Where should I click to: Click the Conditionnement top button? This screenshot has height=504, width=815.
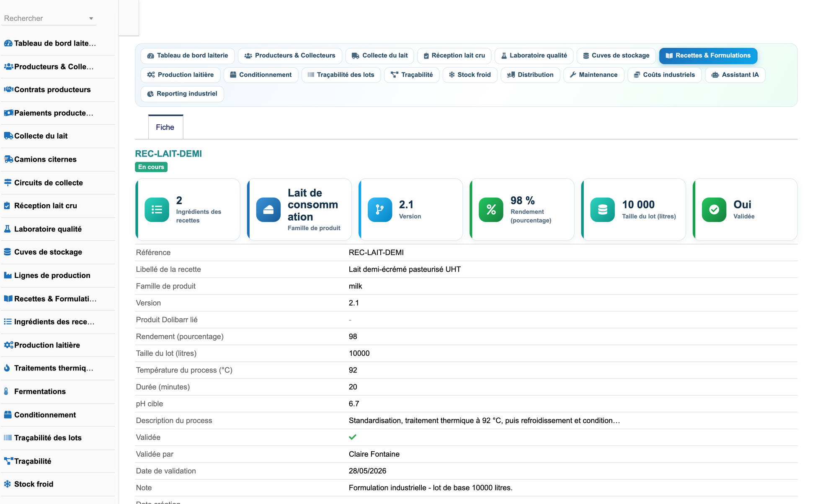pyautogui.click(x=261, y=75)
